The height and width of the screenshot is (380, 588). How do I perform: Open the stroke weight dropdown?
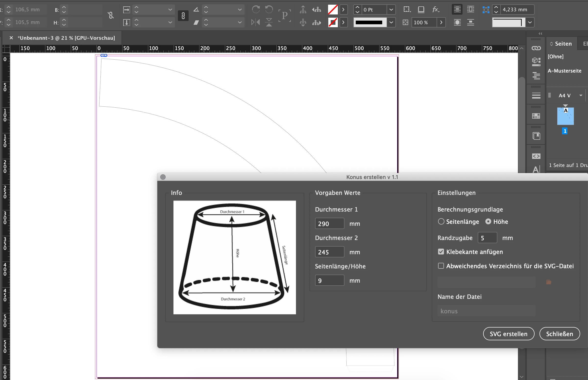point(391,10)
